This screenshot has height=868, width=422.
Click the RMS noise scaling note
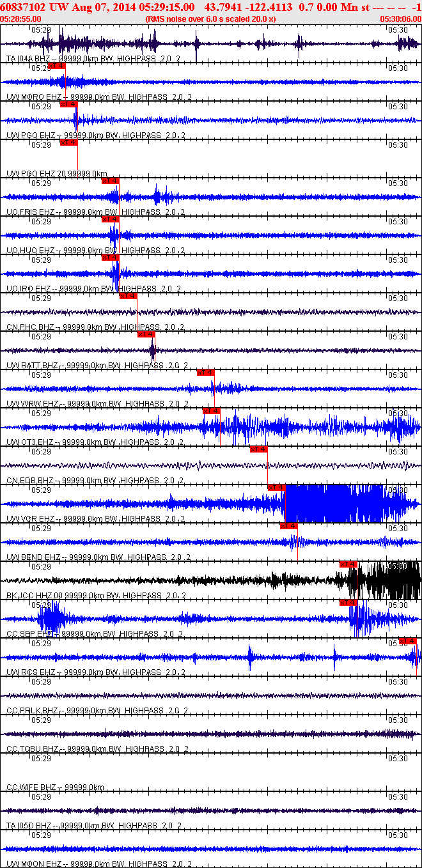211,19
